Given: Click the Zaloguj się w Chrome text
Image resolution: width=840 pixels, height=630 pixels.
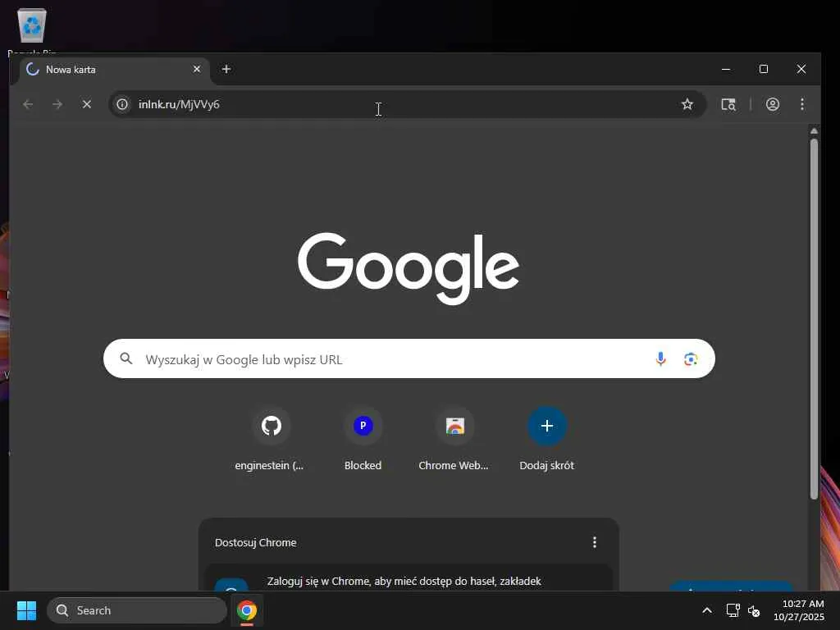Looking at the screenshot, I should (404, 582).
